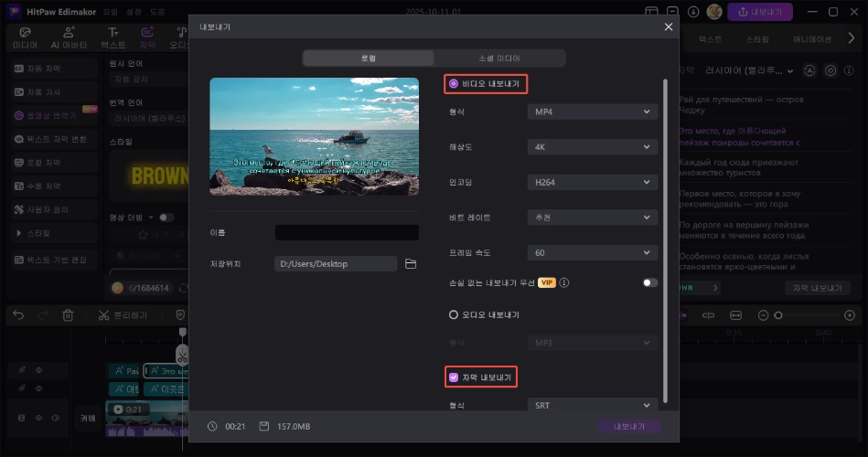Click the delete trash icon in the timeline toolbar
Screen dimensions: 868x457
coord(68,315)
